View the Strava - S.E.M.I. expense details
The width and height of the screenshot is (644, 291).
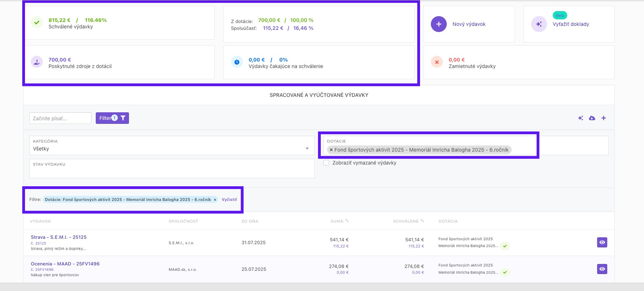(x=602, y=242)
